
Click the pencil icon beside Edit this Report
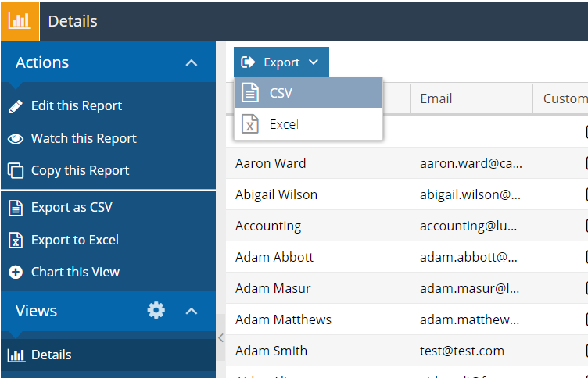click(x=16, y=106)
